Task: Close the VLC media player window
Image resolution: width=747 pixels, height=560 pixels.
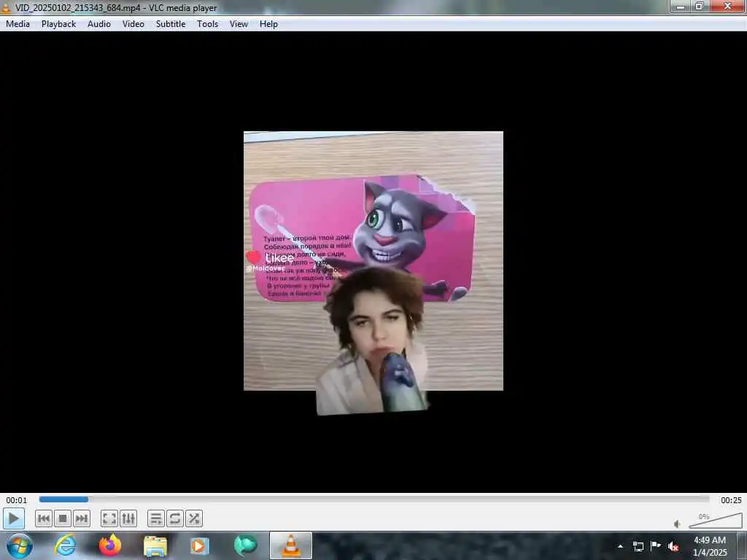Action: tap(727, 6)
